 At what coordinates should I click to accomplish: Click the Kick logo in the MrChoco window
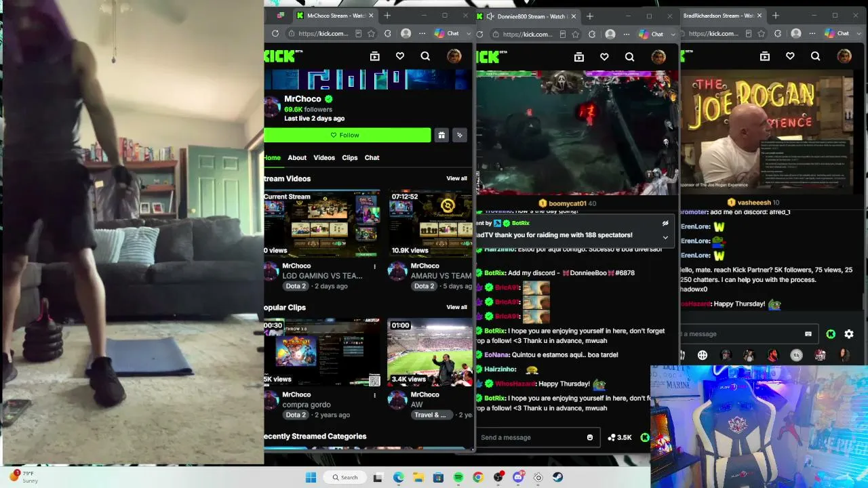coord(279,56)
